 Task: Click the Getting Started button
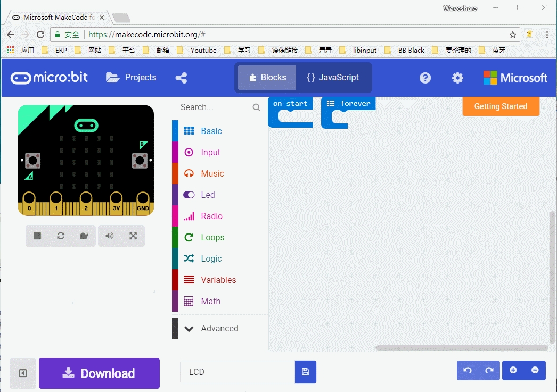(501, 106)
